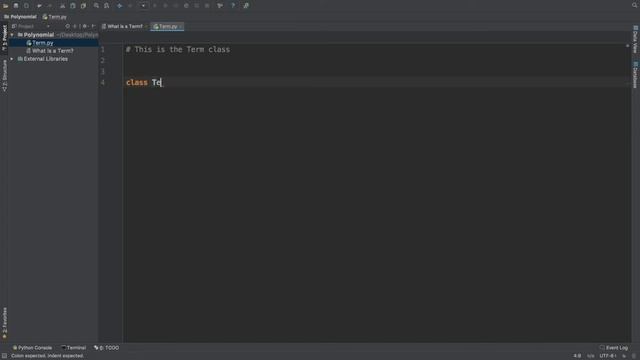
Task: Switch to the Term.py editor tab
Action: coord(168,26)
